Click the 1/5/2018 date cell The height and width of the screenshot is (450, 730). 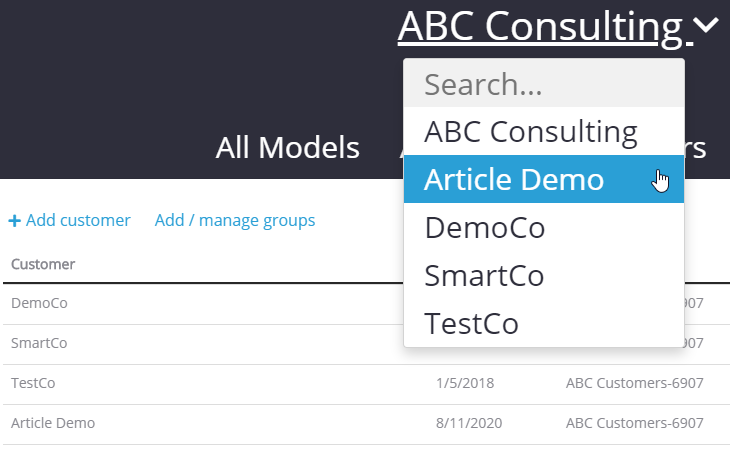click(465, 383)
